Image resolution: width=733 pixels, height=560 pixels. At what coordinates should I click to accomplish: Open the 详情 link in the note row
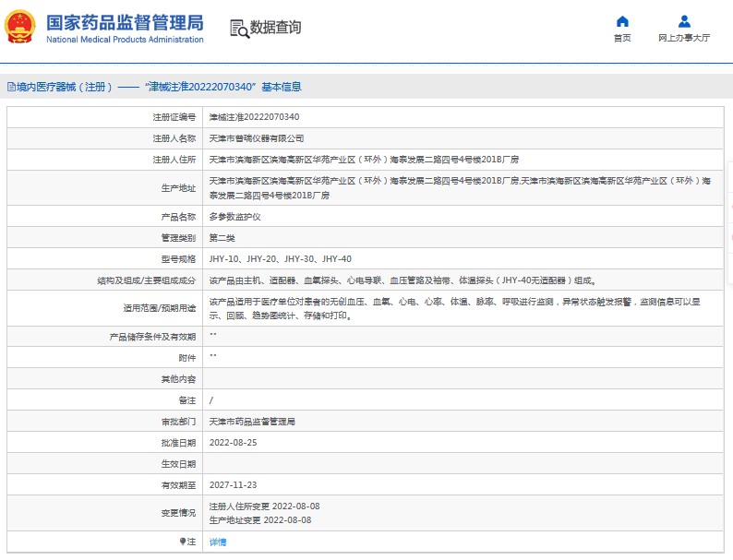(218, 542)
